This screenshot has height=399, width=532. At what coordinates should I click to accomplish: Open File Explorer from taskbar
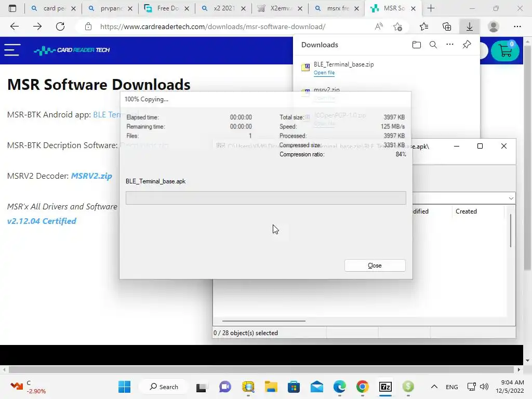click(271, 387)
